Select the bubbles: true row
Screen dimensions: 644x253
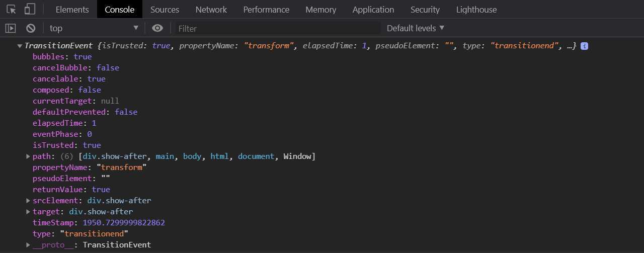(x=62, y=57)
